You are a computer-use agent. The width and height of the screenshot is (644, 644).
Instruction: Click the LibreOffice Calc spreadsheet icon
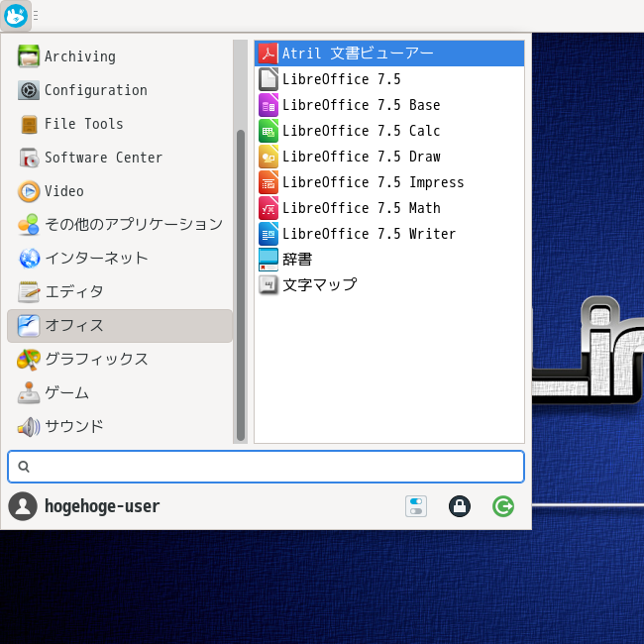[268, 131]
